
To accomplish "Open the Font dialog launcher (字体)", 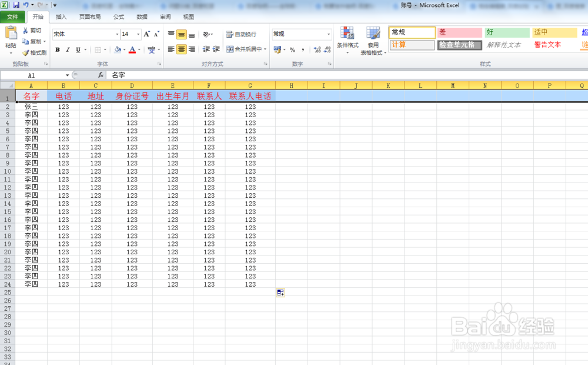I will [x=159, y=64].
